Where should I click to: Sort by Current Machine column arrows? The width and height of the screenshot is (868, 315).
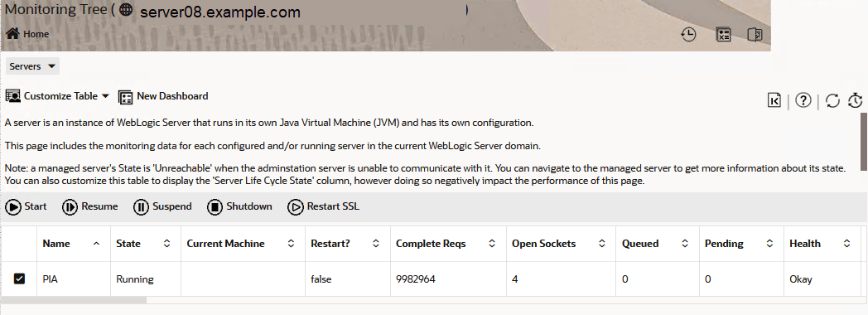coord(291,244)
